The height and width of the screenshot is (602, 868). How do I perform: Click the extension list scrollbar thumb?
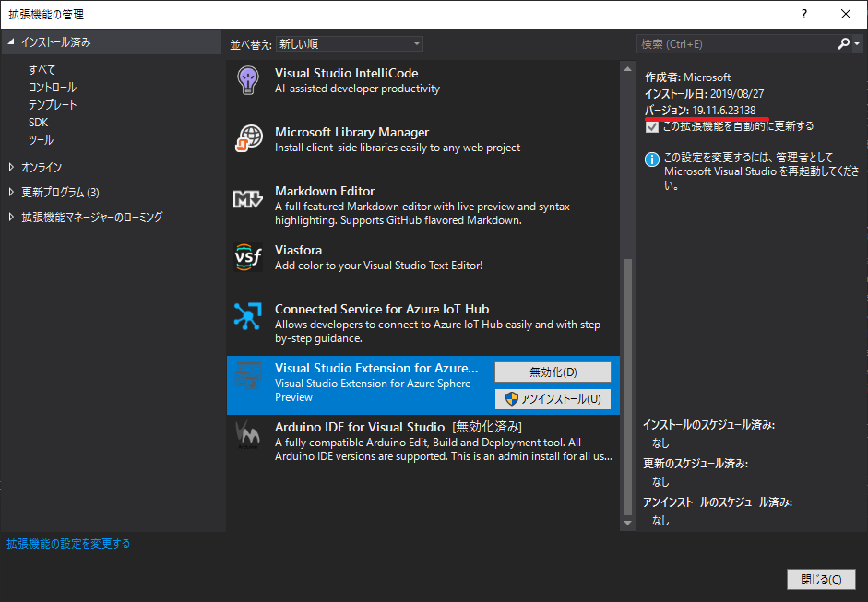point(627,387)
